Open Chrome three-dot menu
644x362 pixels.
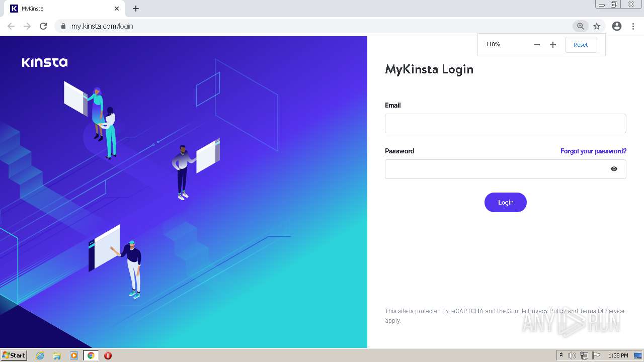coord(633,26)
